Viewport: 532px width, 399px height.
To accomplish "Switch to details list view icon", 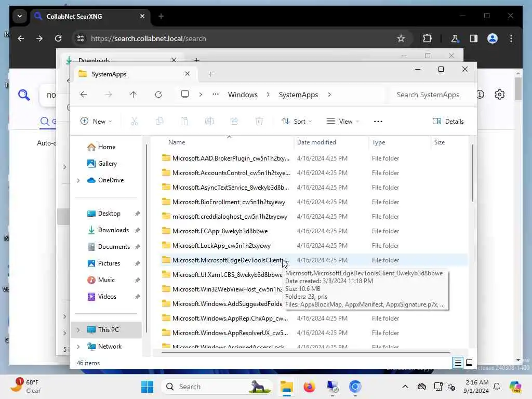I will pyautogui.click(x=458, y=363).
